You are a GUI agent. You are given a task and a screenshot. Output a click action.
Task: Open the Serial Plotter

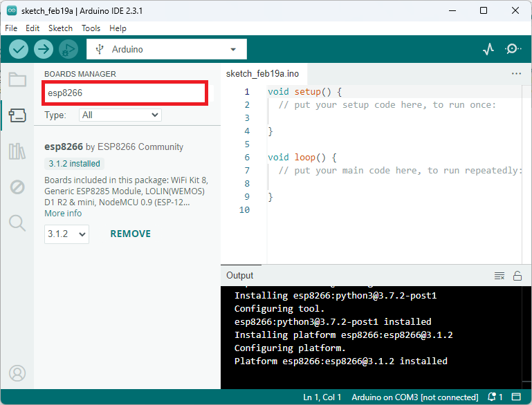[x=488, y=49]
